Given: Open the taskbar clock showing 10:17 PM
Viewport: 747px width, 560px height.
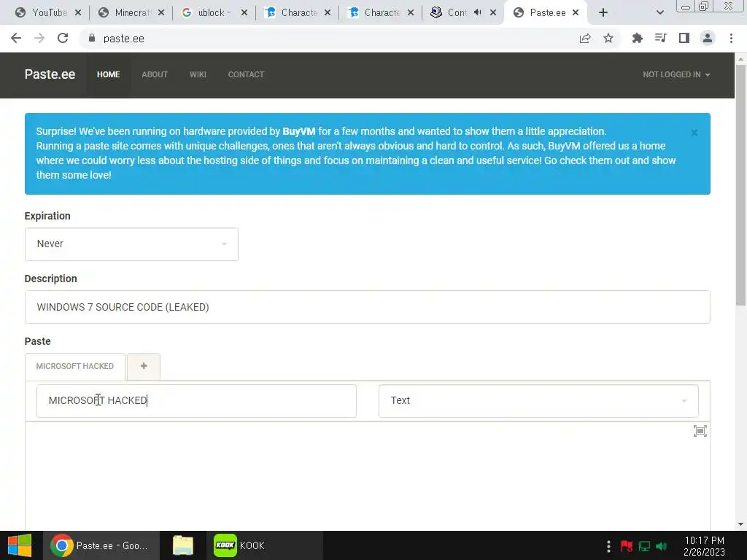Looking at the screenshot, I should [704, 545].
